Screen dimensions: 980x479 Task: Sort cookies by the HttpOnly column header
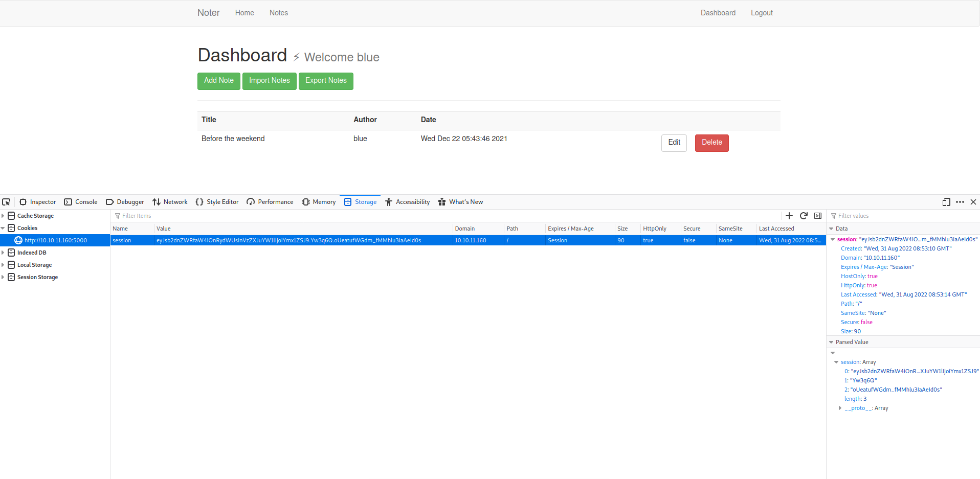[x=655, y=229]
